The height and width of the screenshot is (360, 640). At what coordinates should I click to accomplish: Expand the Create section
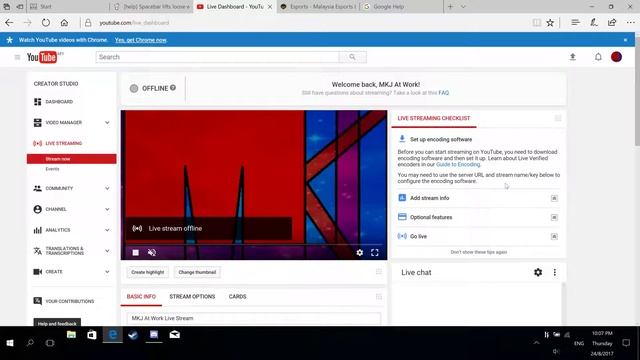pyautogui.click(x=107, y=272)
